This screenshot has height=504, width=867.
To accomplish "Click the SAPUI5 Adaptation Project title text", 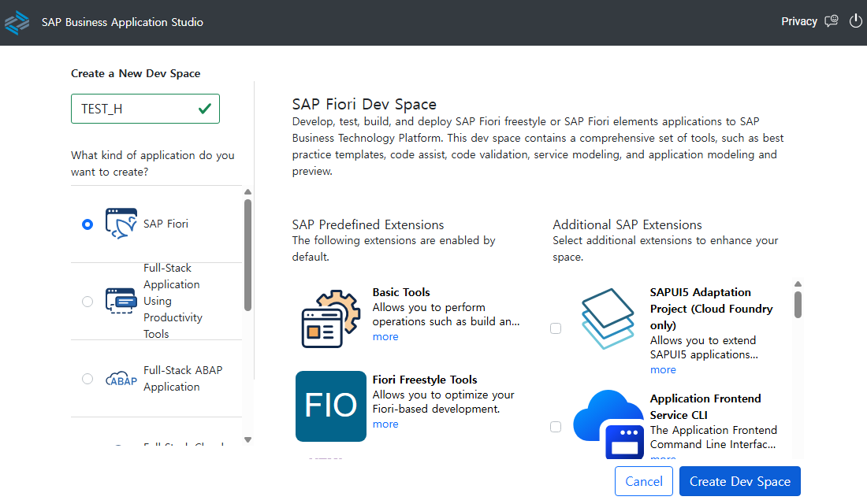I will tap(711, 309).
